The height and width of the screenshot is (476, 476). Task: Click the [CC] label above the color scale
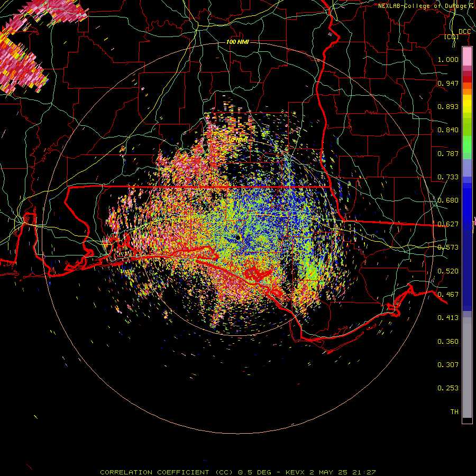pyautogui.click(x=452, y=36)
